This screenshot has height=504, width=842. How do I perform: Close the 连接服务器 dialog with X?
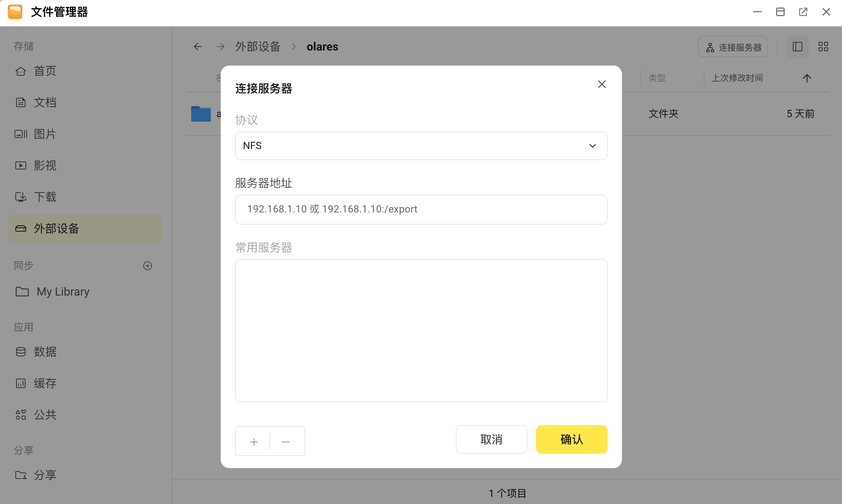[602, 84]
